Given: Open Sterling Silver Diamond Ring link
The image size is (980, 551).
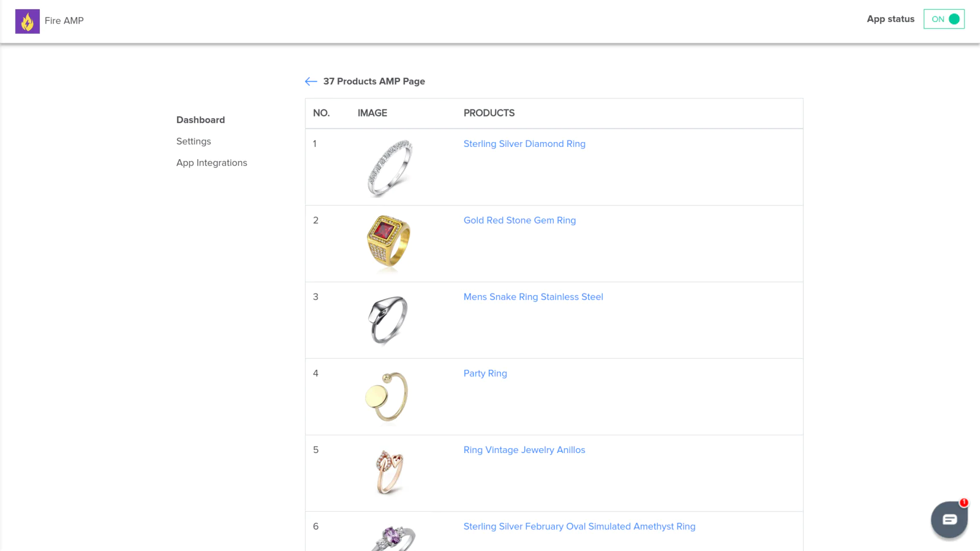Looking at the screenshot, I should pyautogui.click(x=524, y=144).
